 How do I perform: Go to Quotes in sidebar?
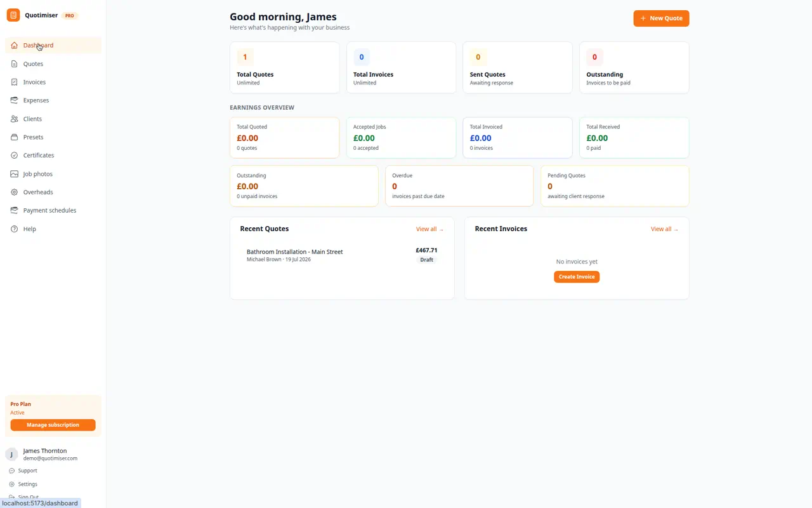(x=53, y=63)
